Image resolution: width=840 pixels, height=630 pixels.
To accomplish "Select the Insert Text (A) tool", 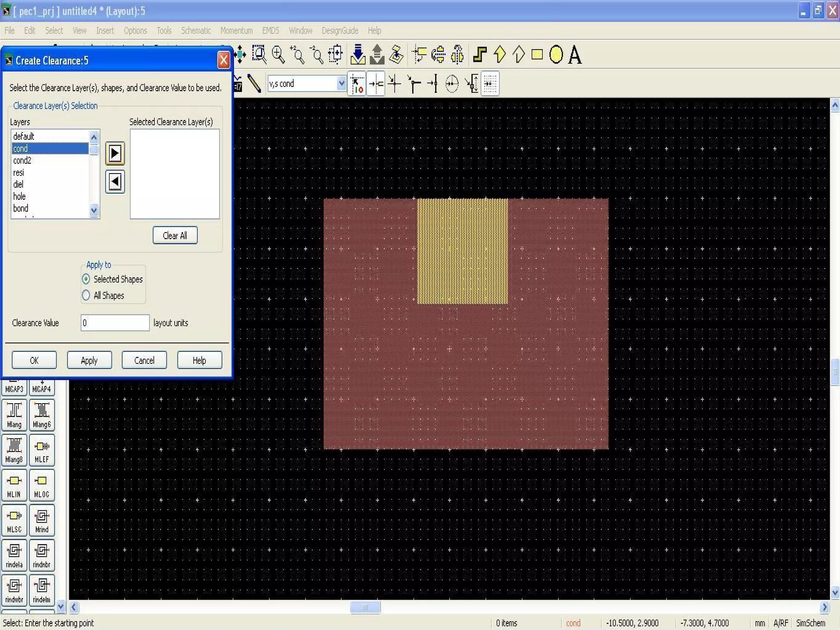I will pos(575,55).
